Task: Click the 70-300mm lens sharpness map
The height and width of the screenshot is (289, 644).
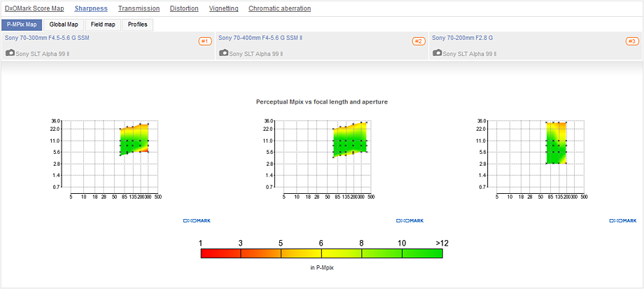Action: point(134,139)
